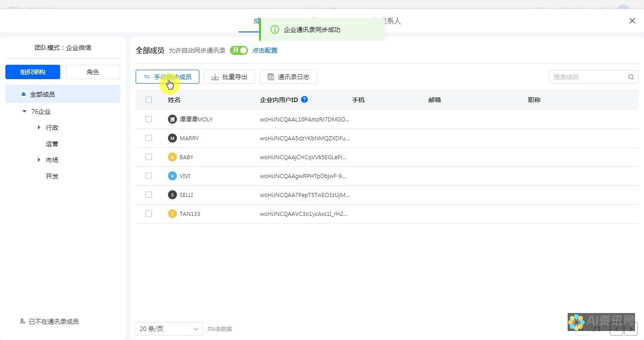This screenshot has width=644, height=340.
Task: Click the SELLI avatar icon
Action: (x=172, y=195)
